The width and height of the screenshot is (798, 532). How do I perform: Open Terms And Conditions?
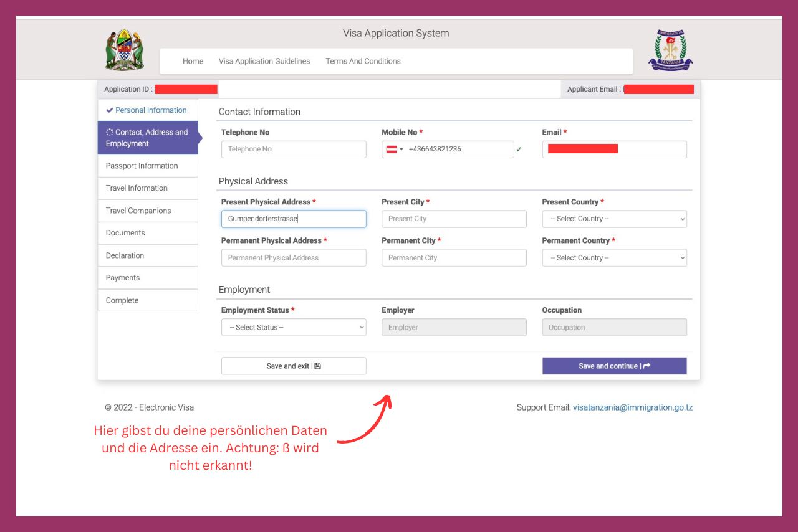[363, 61]
